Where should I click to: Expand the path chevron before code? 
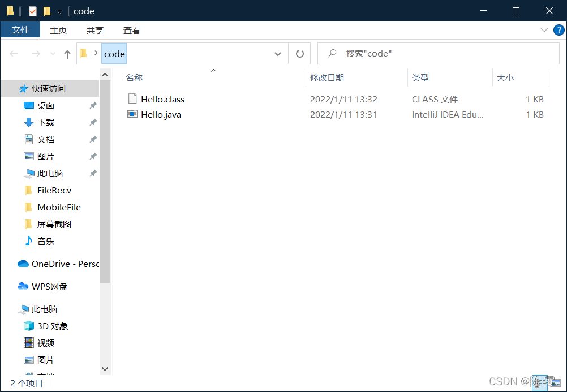coord(96,53)
